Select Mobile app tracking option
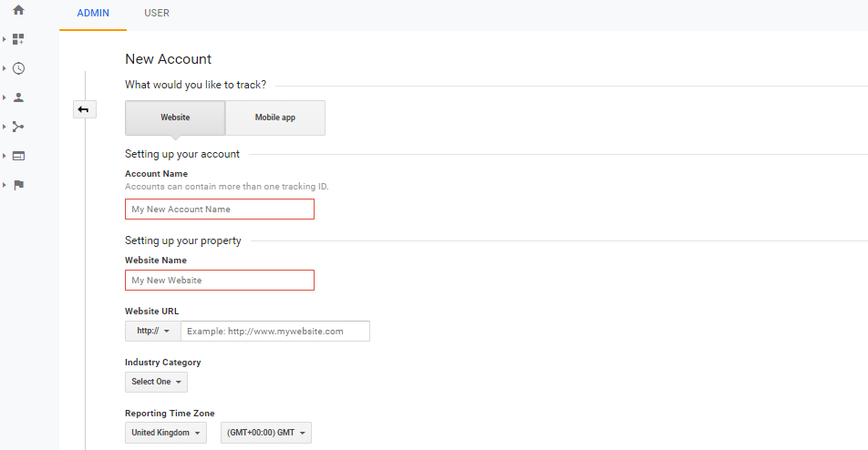The image size is (868, 450). (x=275, y=118)
